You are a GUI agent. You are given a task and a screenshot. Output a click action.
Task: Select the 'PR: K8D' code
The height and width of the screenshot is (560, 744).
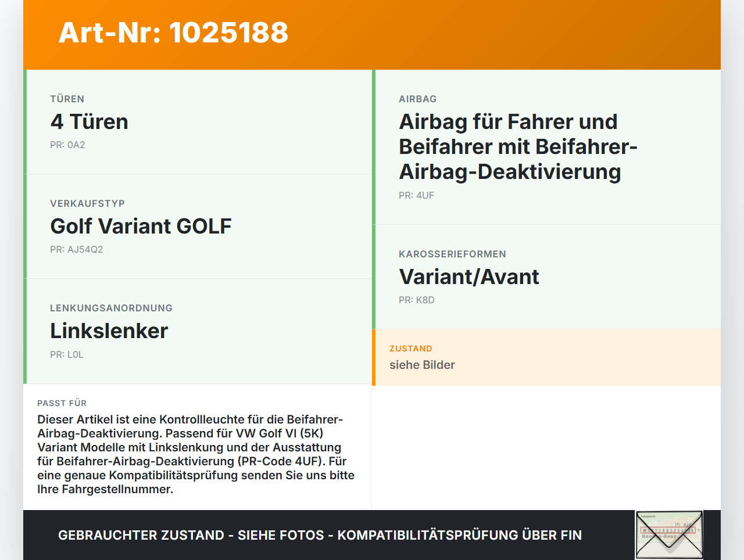[417, 300]
